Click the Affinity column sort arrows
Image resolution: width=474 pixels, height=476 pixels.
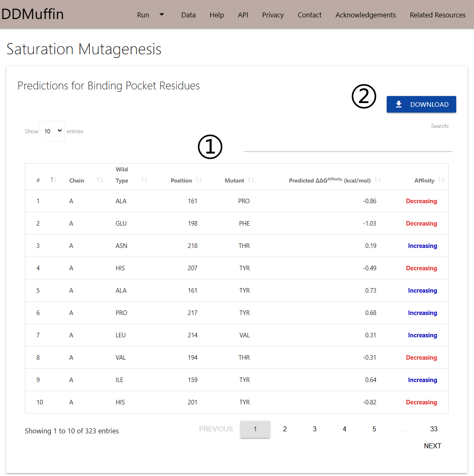pyautogui.click(x=441, y=180)
